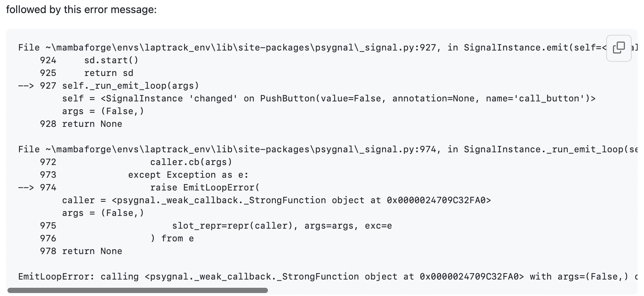The height and width of the screenshot is (296, 644).
Task: Click "except Exception as e:" on line 973
Action: (x=188, y=175)
